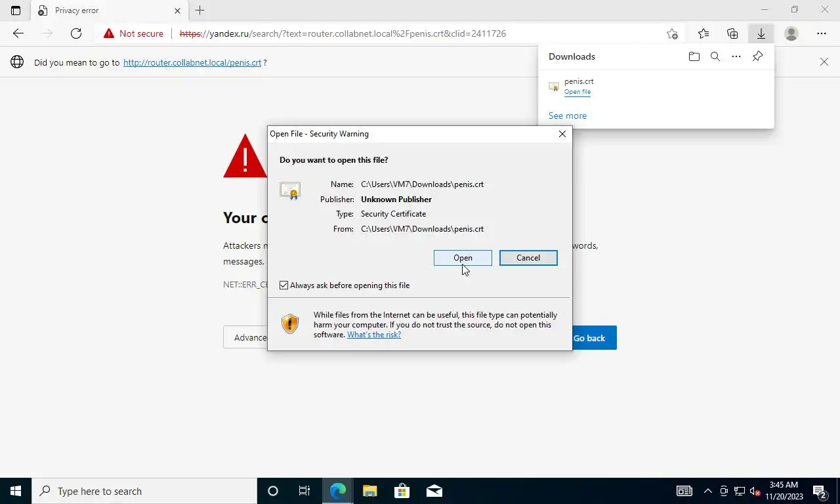Toggle the Downloads toolbar button
This screenshot has width=840, height=504.
coord(761,33)
